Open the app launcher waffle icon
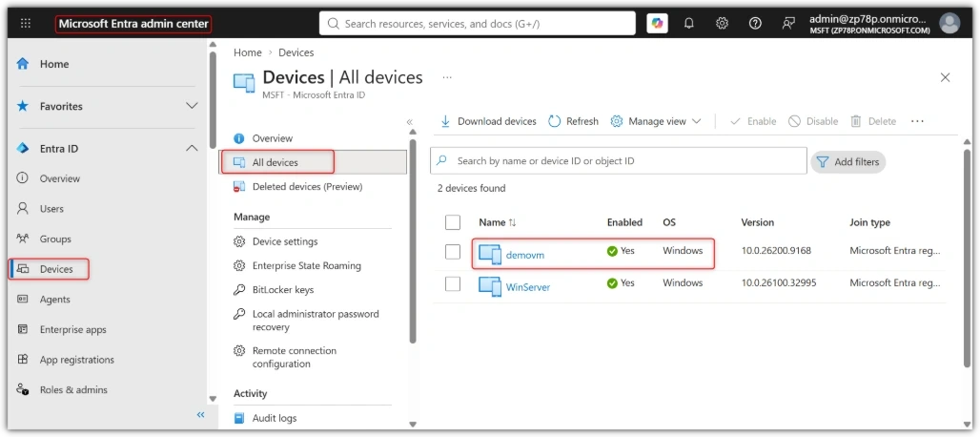Image resolution: width=980 pixels, height=437 pixels. pyautogui.click(x=26, y=23)
